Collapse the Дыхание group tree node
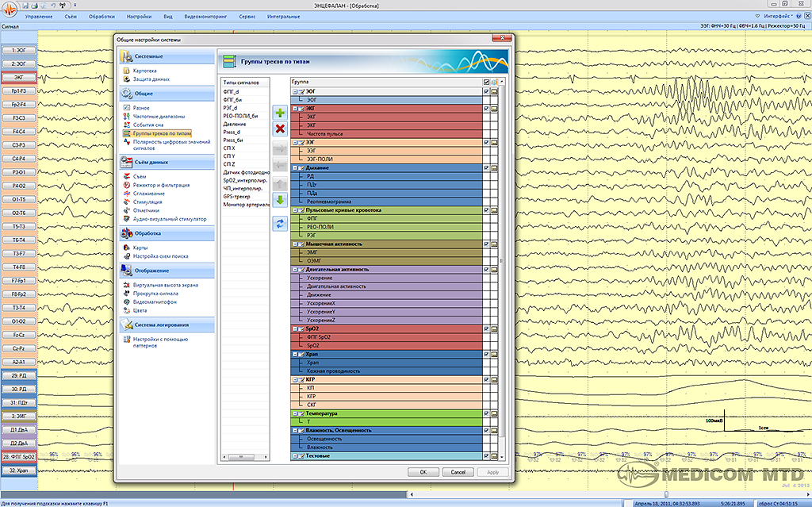Screen dimensions: 812x507 (295, 168)
